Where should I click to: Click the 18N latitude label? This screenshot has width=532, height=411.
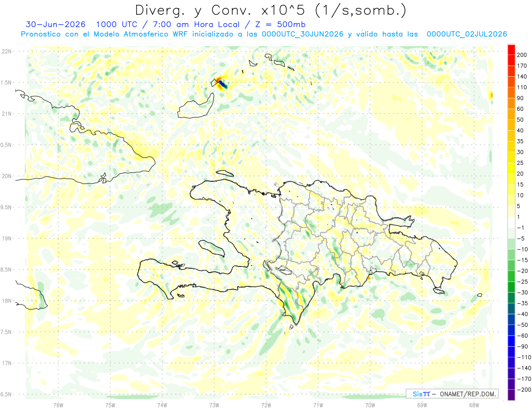click(x=8, y=301)
